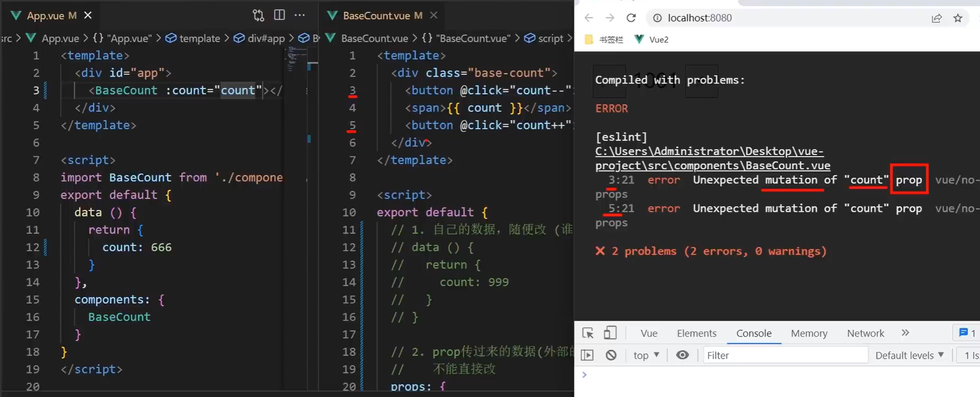View site information icon in address bar

[x=657, y=18]
